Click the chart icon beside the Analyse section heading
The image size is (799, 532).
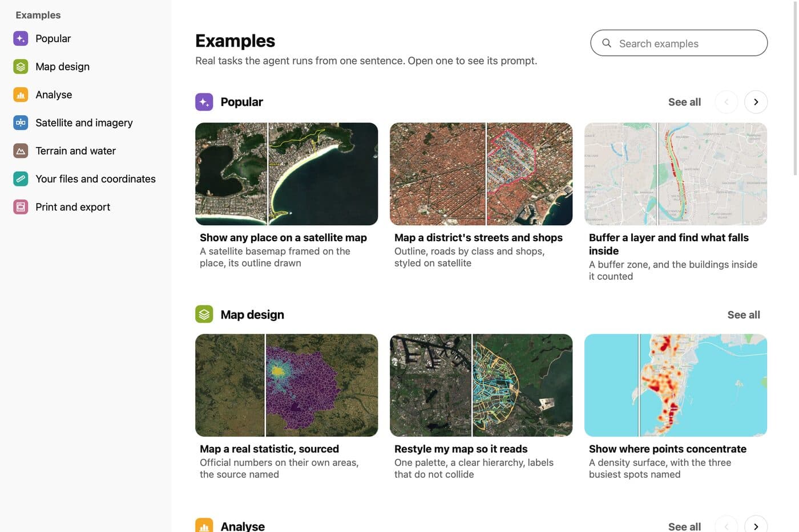coord(204,526)
